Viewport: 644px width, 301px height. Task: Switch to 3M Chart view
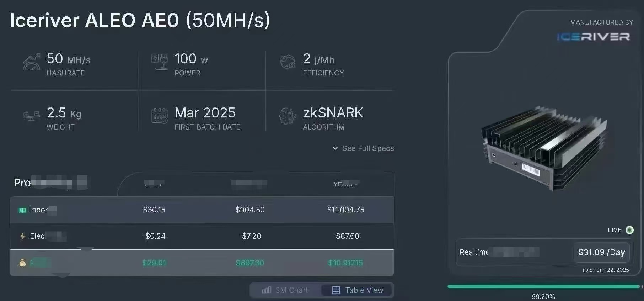285,290
